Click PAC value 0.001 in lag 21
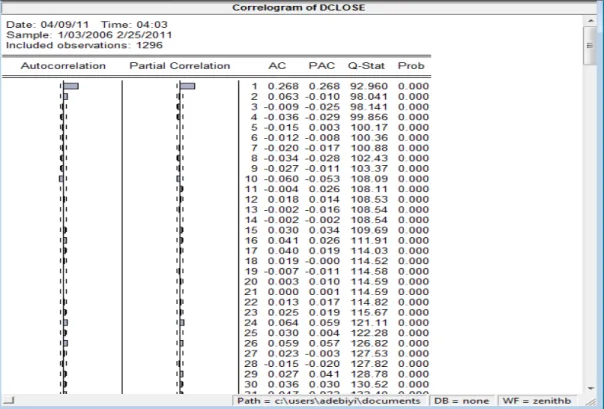The height and width of the screenshot is (409, 604). pos(324,292)
